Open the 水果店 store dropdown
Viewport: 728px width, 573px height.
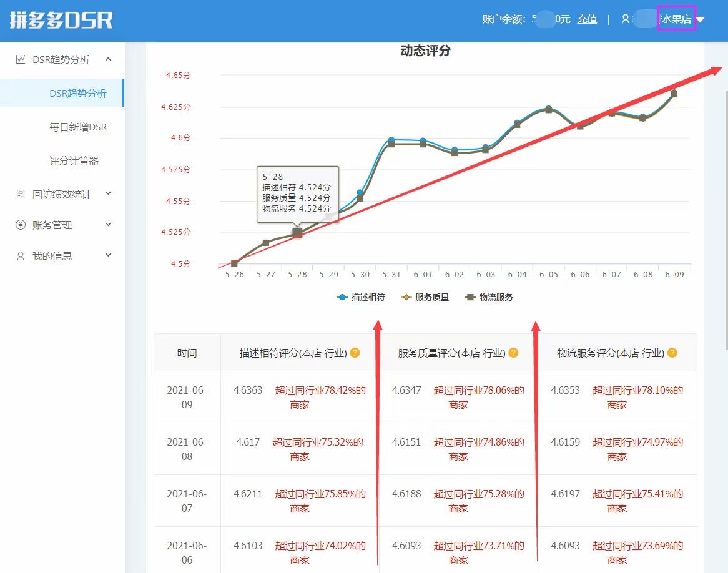click(678, 19)
